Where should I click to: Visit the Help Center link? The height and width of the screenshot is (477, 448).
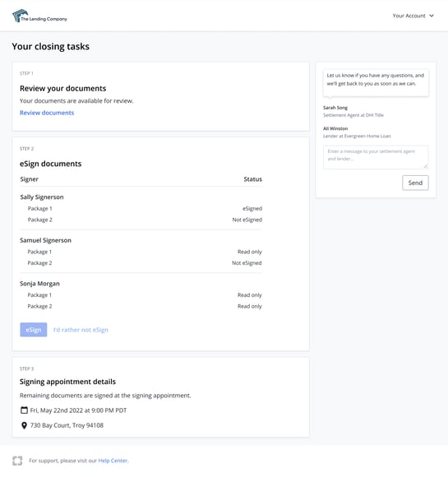click(113, 461)
